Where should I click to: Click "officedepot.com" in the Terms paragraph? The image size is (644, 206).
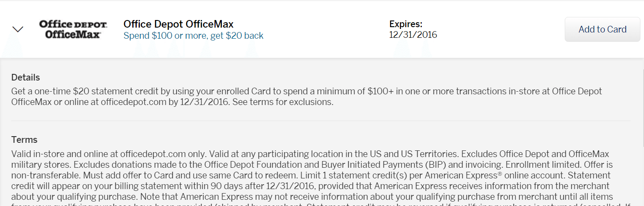153,154
